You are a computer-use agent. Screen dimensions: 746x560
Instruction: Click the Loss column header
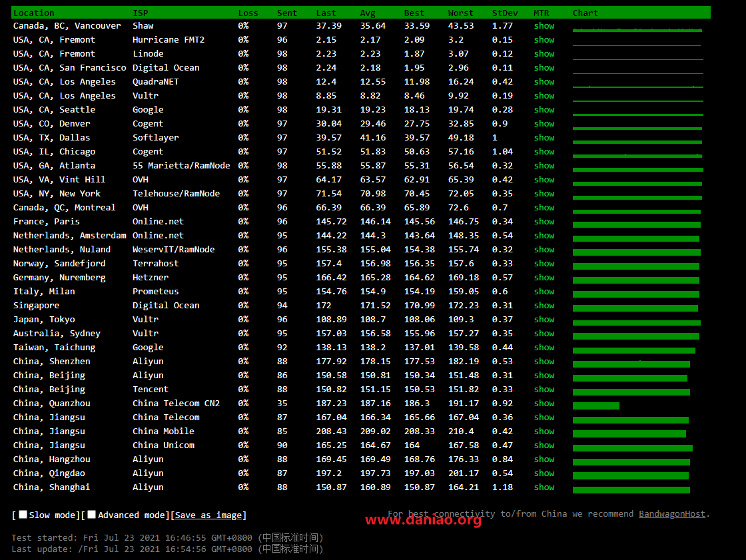pyautogui.click(x=248, y=13)
